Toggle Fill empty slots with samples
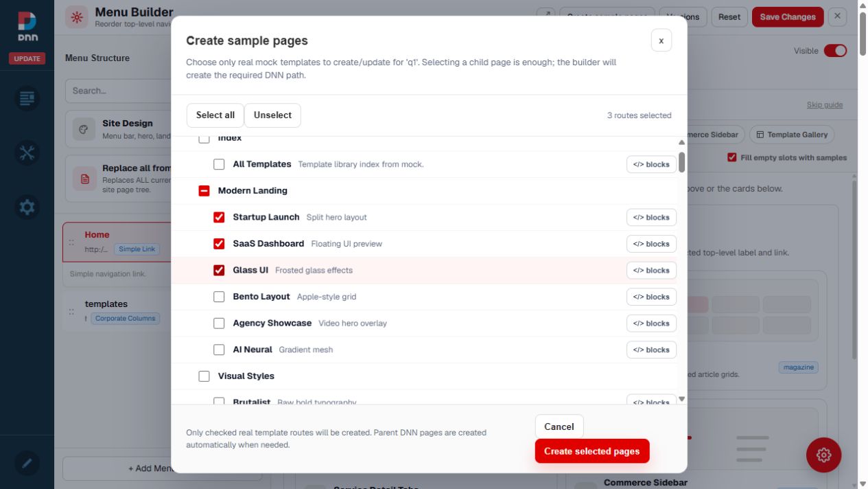The image size is (868, 489). (732, 157)
